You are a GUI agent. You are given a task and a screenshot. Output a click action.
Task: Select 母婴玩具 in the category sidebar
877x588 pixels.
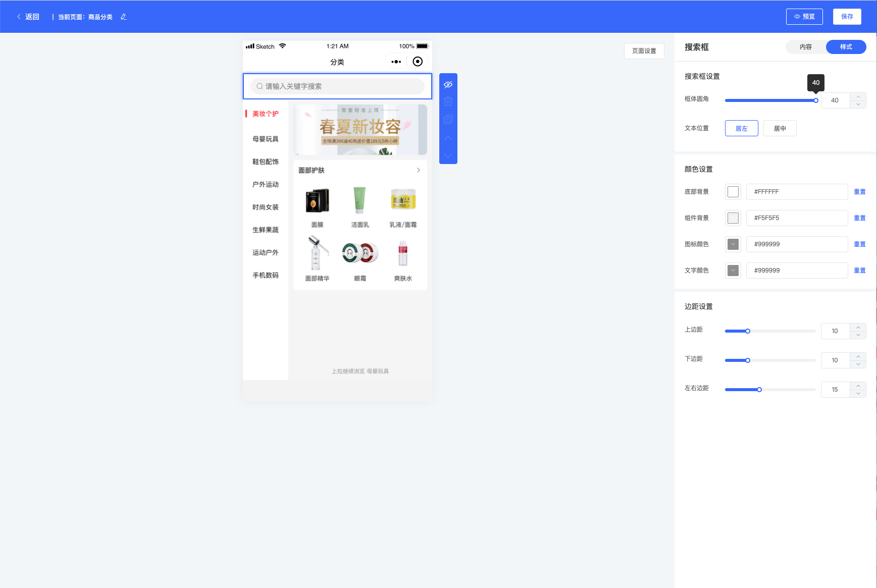[266, 139]
